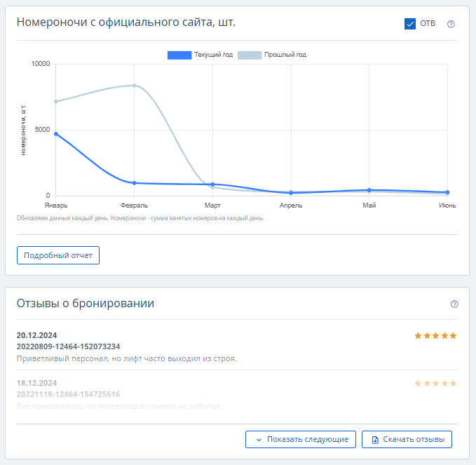Click the Подробный отчет button
476x465 pixels.
(x=58, y=255)
